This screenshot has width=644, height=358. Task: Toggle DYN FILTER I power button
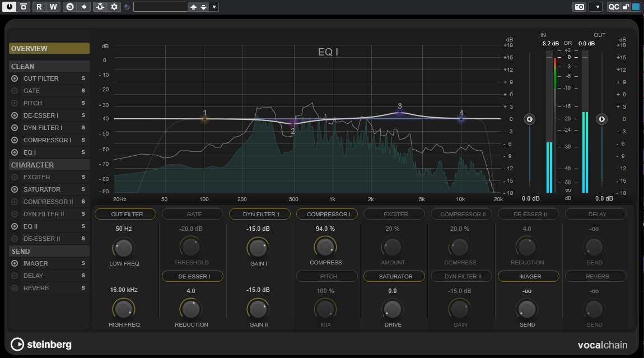(15, 128)
